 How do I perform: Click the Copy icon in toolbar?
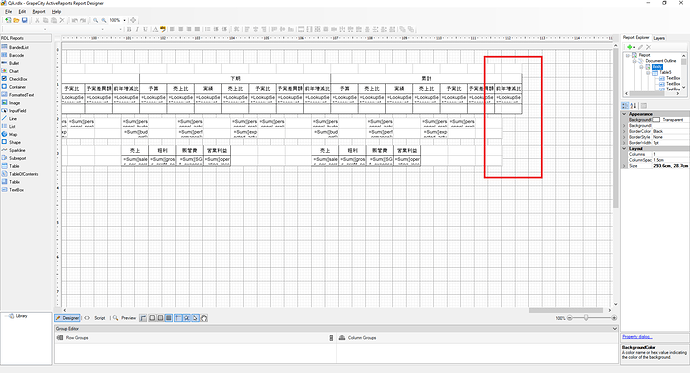point(45,20)
